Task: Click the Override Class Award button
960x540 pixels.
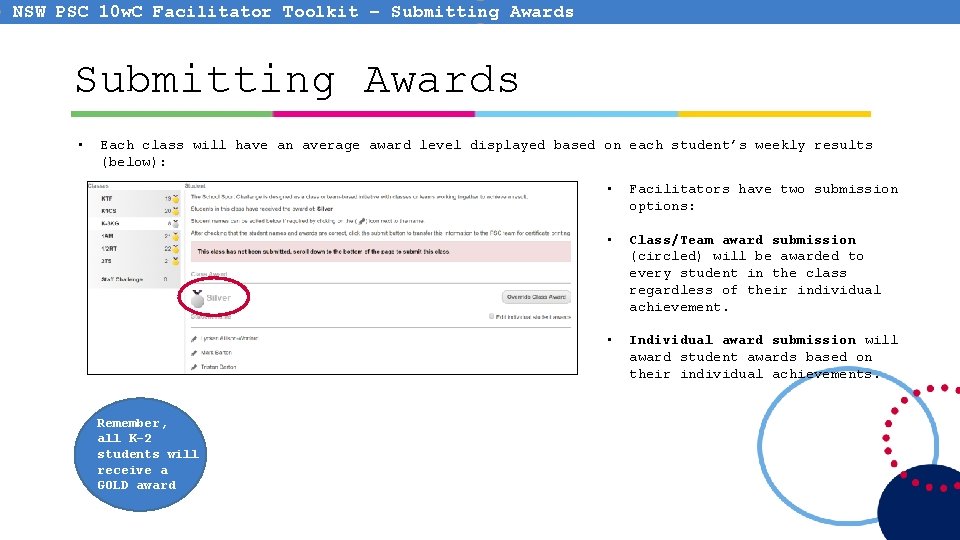Action: point(536,297)
